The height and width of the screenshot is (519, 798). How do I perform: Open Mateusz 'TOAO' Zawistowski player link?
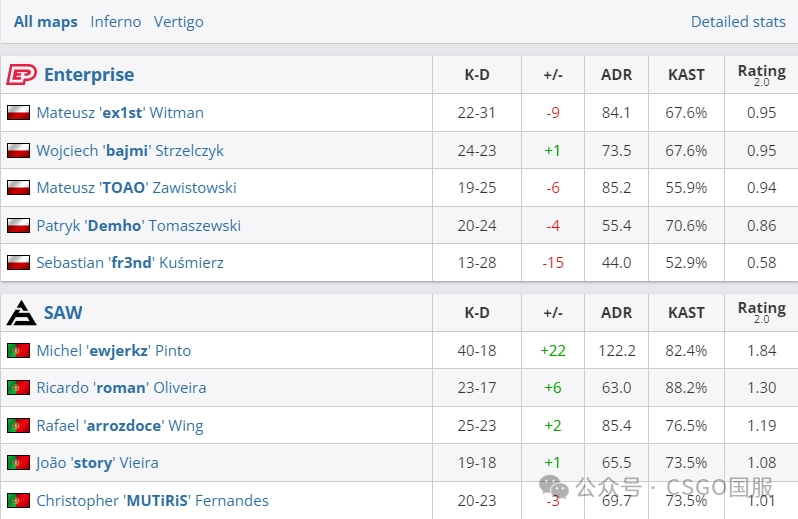point(136,188)
